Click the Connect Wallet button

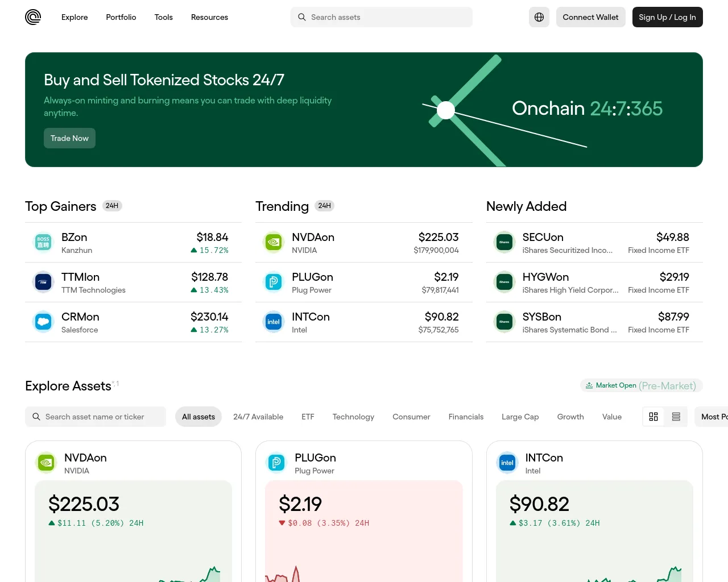point(590,17)
